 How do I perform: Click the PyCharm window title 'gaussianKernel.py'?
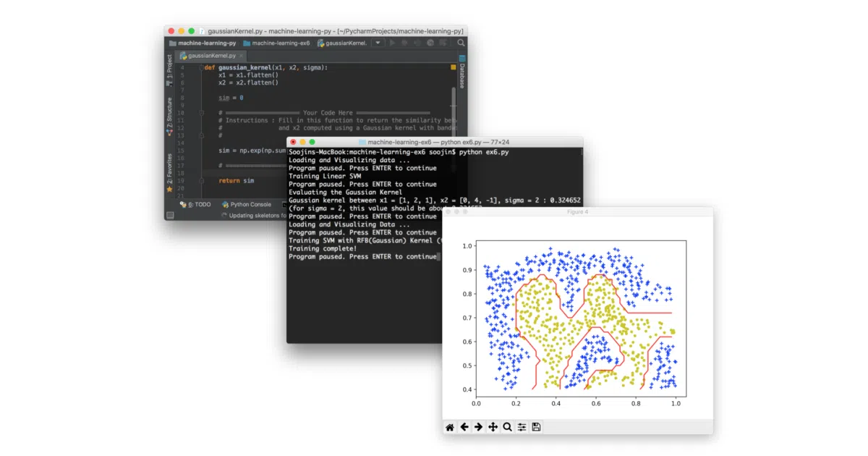pyautogui.click(x=336, y=31)
